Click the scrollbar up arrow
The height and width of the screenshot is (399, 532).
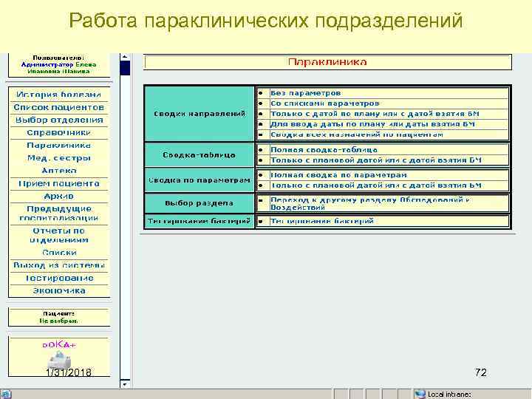click(x=125, y=57)
